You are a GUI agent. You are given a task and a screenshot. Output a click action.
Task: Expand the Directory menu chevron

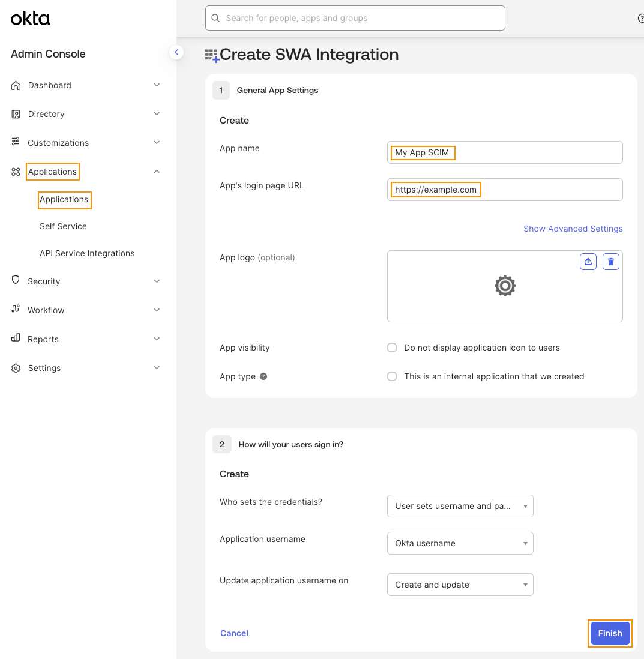tap(157, 114)
